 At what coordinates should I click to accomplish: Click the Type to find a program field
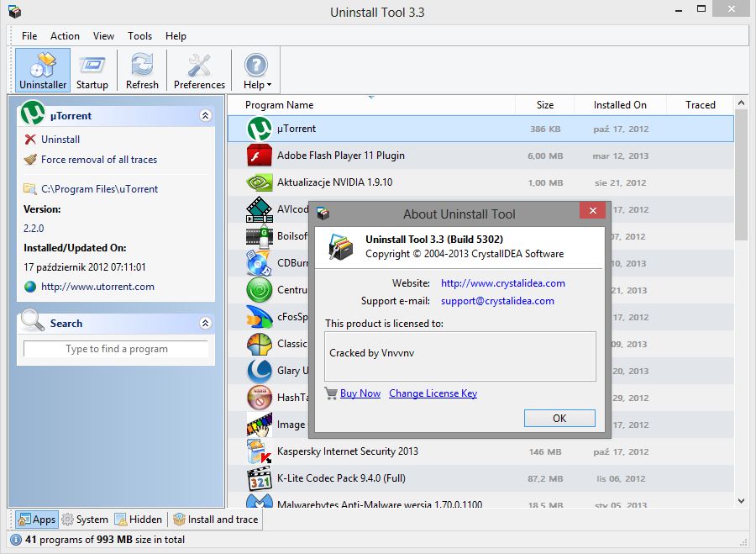(116, 348)
